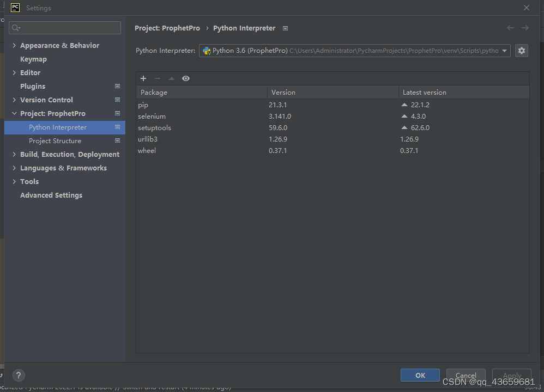Screen dimensions: 544x392
Task: Select the selenium package row
Action: pos(333,116)
